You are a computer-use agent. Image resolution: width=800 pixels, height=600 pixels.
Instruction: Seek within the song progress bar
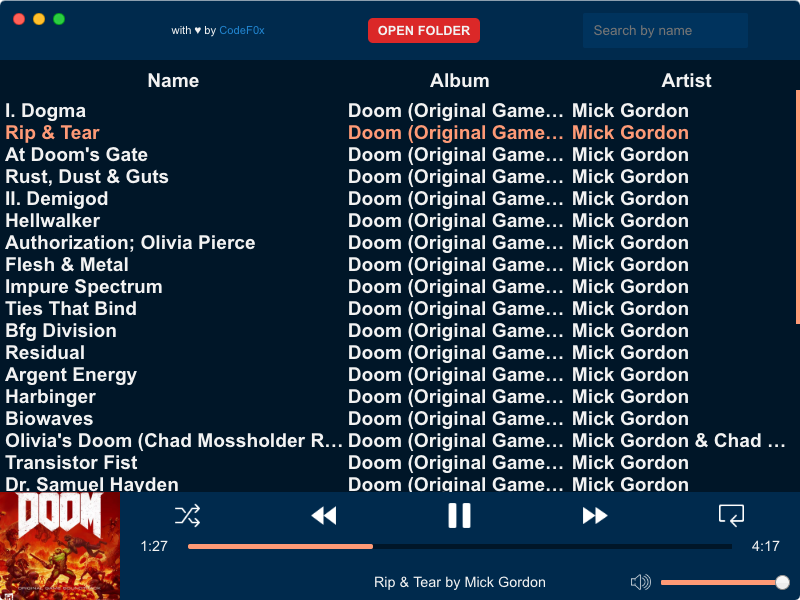[x=460, y=546]
